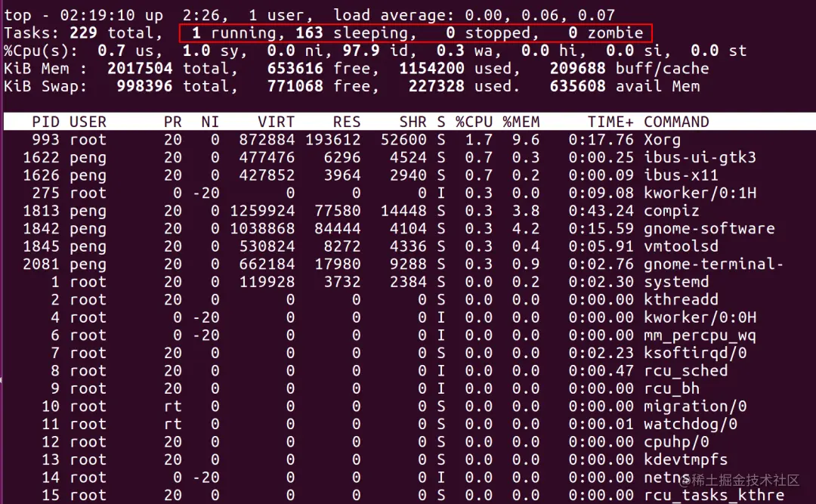Click the NI column header

tap(210, 122)
